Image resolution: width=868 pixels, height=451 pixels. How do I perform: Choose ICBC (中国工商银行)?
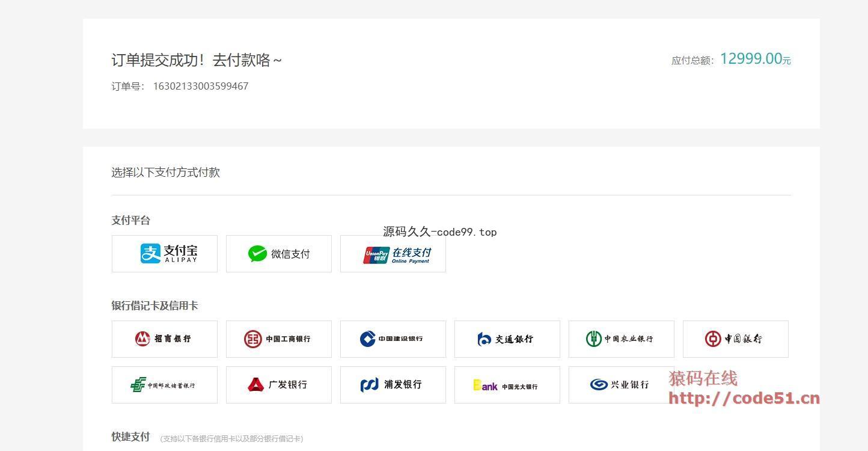(x=279, y=339)
